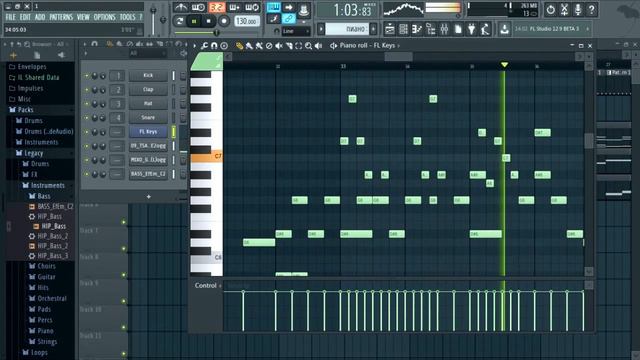Open the Piano roll view icon
Viewport: 640px width, 360px height.
tap(417, 29)
